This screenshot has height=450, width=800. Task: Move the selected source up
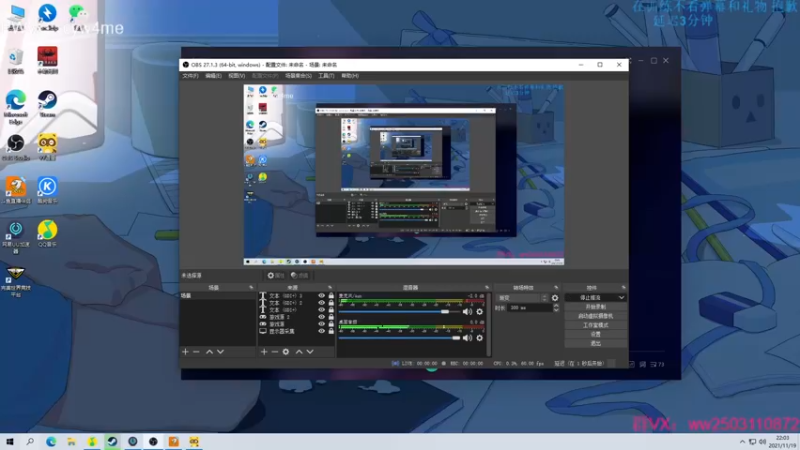(299, 352)
